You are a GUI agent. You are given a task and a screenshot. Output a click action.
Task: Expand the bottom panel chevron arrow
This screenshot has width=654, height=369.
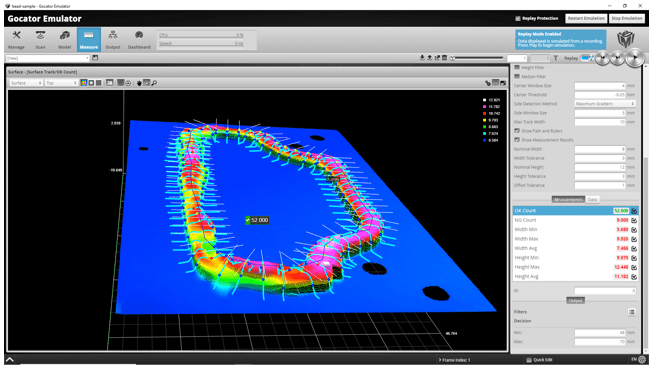pos(10,359)
